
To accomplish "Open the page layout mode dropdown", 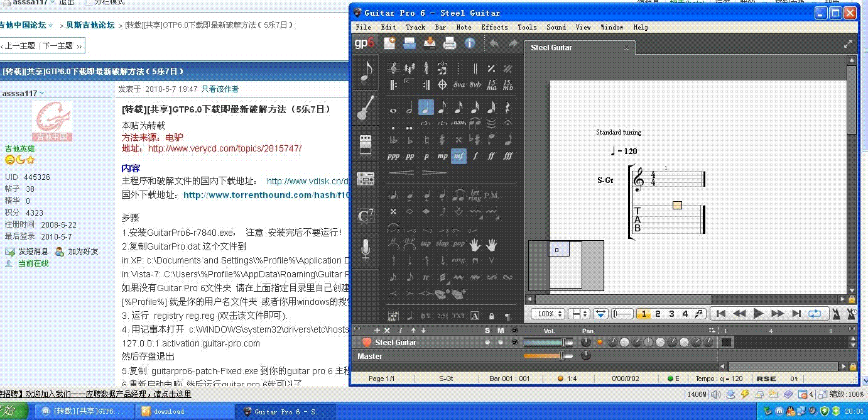I will click(579, 314).
